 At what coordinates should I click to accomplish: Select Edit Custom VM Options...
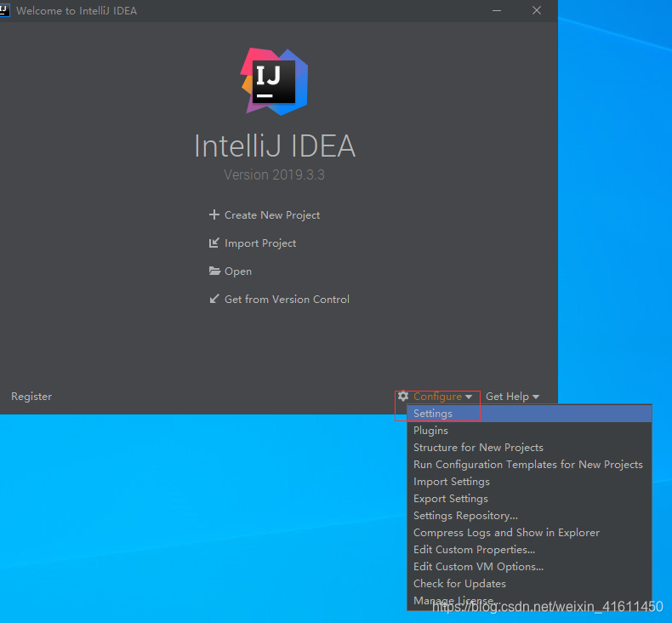pos(529,567)
